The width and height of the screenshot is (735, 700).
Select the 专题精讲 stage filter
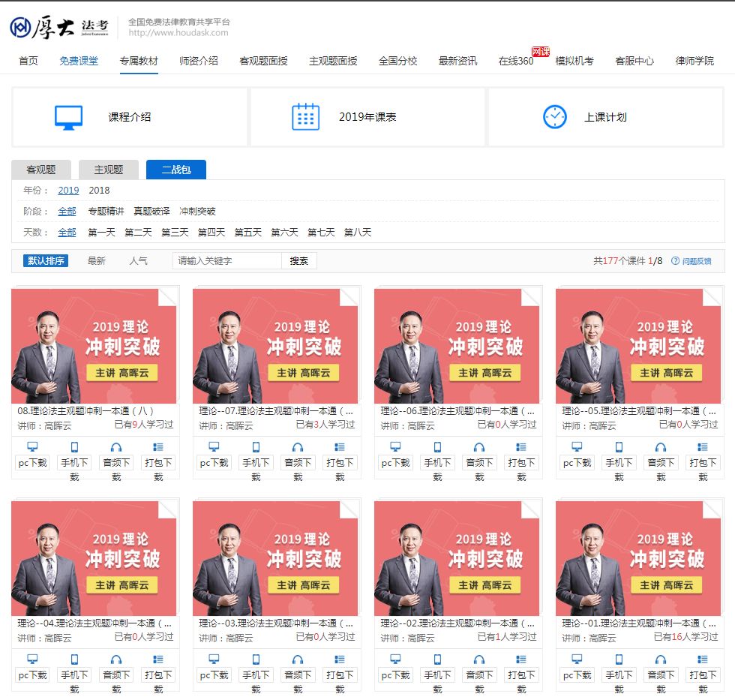pos(105,211)
